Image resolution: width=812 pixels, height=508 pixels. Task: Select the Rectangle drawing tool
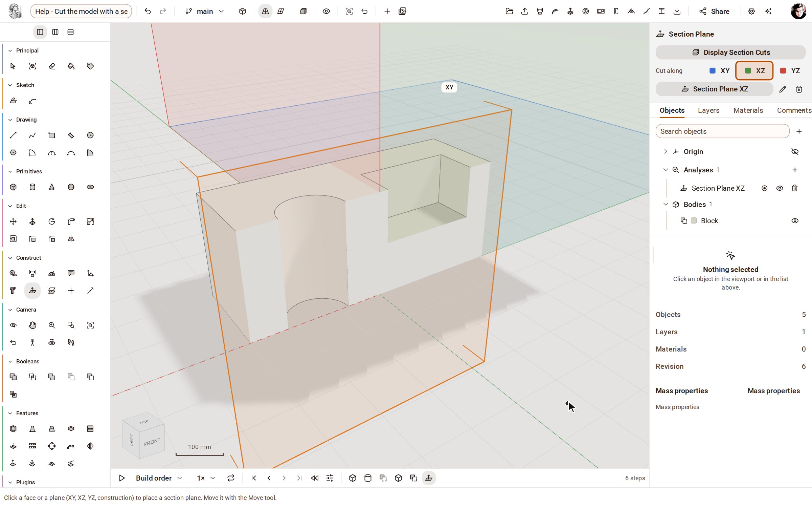[x=52, y=135]
